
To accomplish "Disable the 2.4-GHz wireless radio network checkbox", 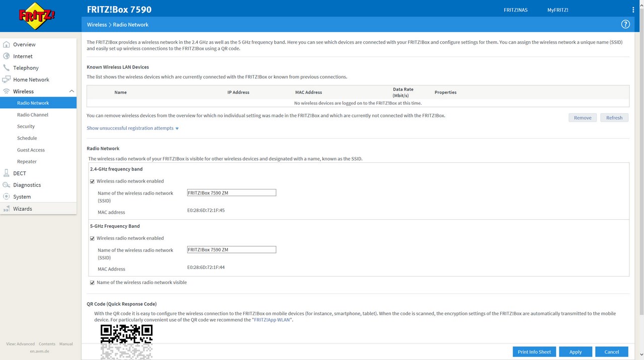I will point(92,182).
